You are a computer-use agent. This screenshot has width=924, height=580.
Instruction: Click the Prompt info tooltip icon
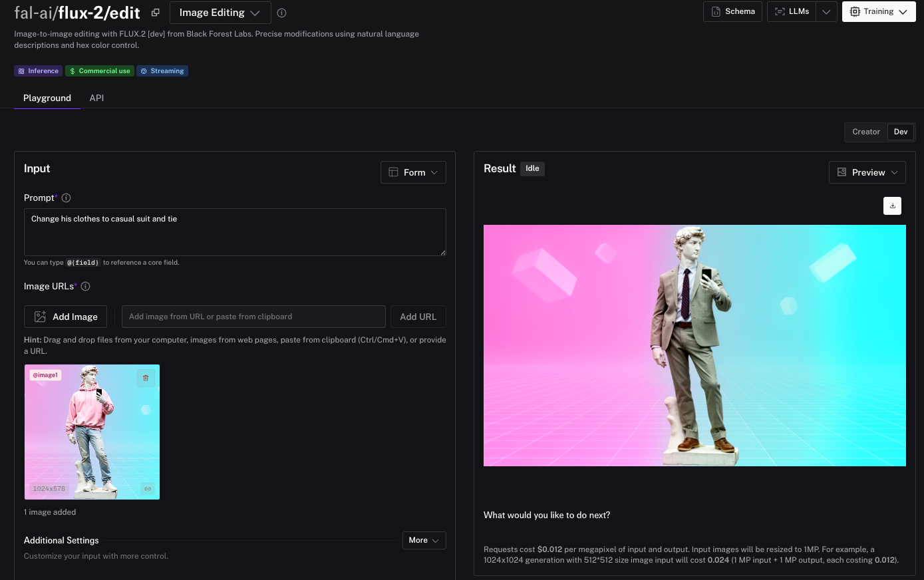tap(67, 198)
